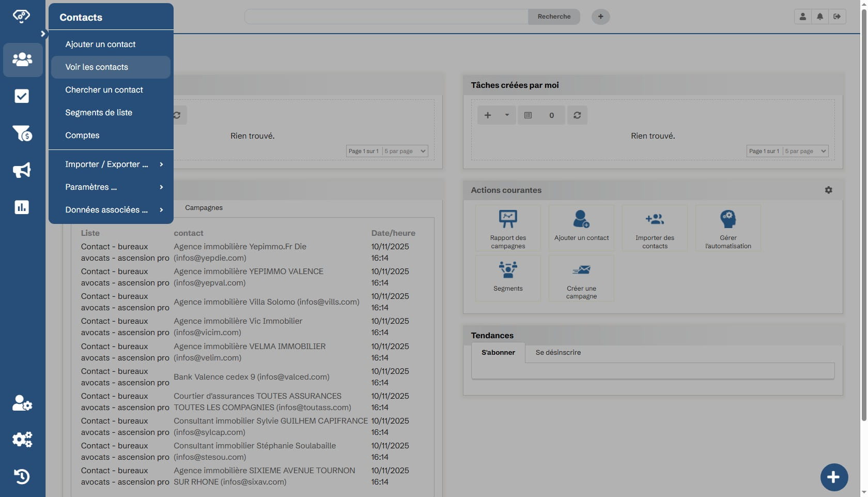Select the Gérer l'automatisation brain icon
868x497 pixels.
click(x=728, y=219)
